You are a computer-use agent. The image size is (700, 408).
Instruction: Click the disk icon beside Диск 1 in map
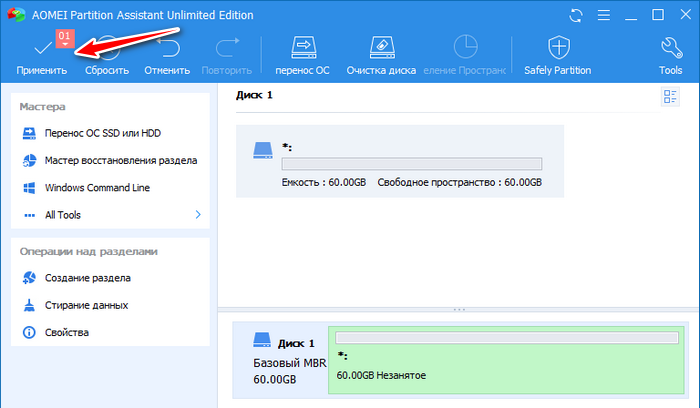click(262, 340)
